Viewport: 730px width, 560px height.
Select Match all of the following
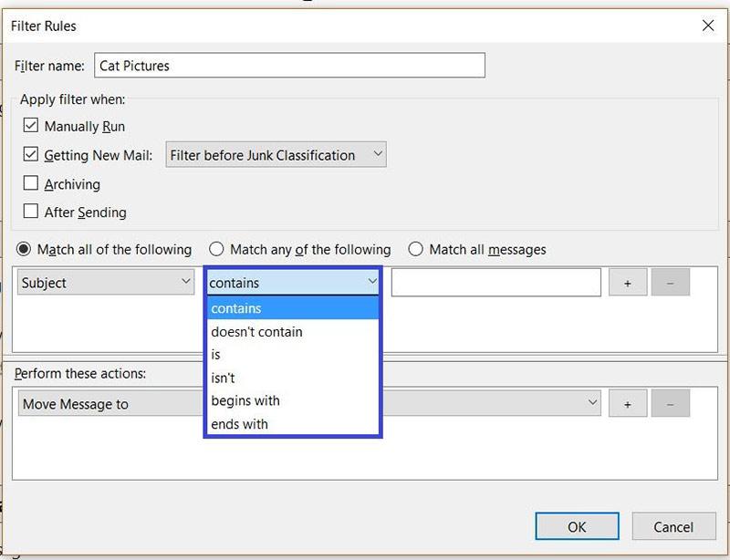pyautogui.click(x=24, y=249)
